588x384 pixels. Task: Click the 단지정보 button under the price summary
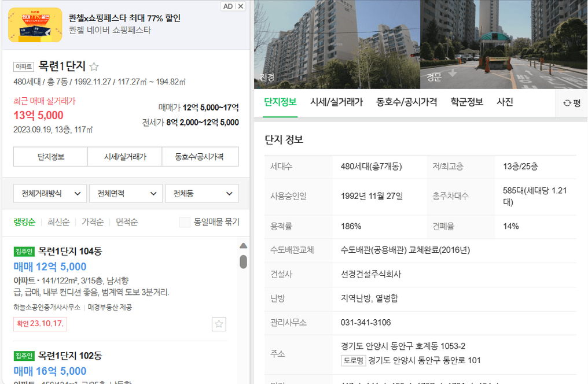(x=50, y=157)
